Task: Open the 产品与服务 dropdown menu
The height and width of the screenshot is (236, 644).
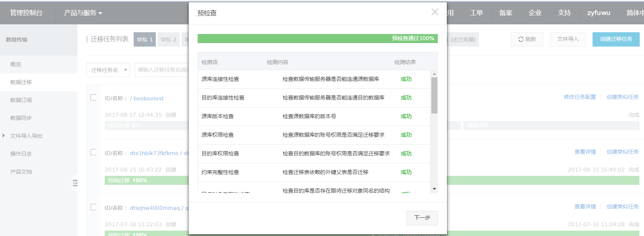Action: [83, 13]
